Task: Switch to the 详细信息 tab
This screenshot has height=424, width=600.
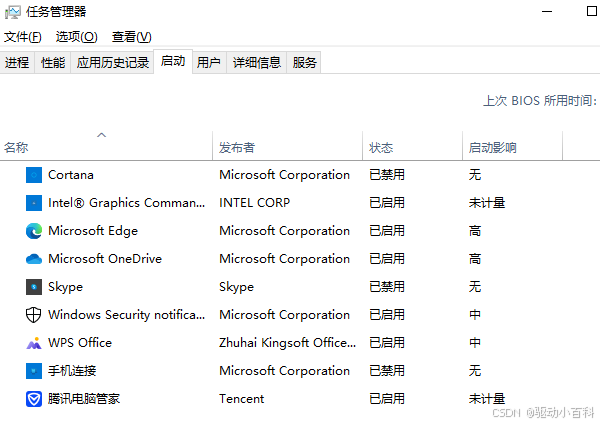Action: 257,62
